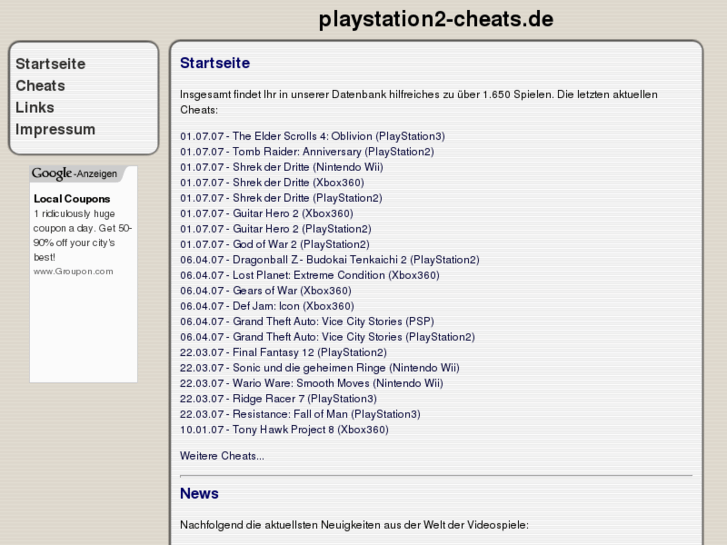Open Guitar Hero 2 PlayStation2 cheats
The height and width of the screenshot is (545, 727).
(275, 229)
